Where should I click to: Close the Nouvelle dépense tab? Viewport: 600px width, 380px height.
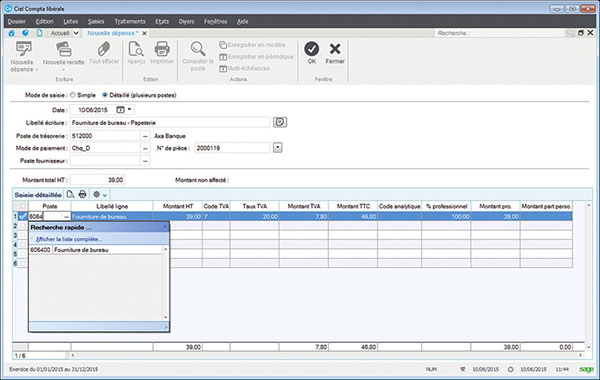pos(145,33)
